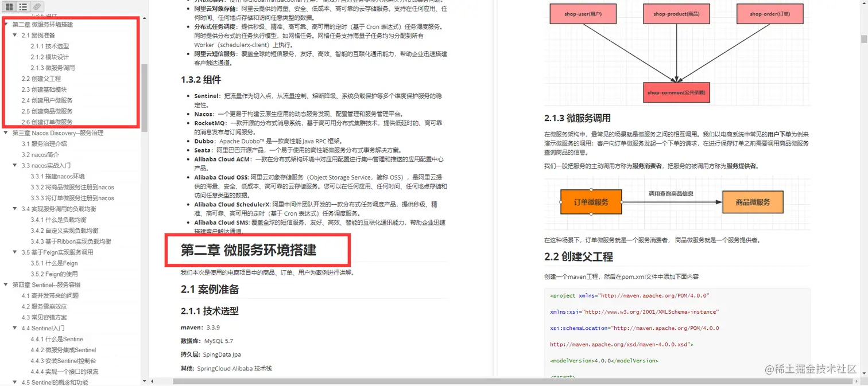
Task: Switch to outline list view icon
Action: point(22,7)
